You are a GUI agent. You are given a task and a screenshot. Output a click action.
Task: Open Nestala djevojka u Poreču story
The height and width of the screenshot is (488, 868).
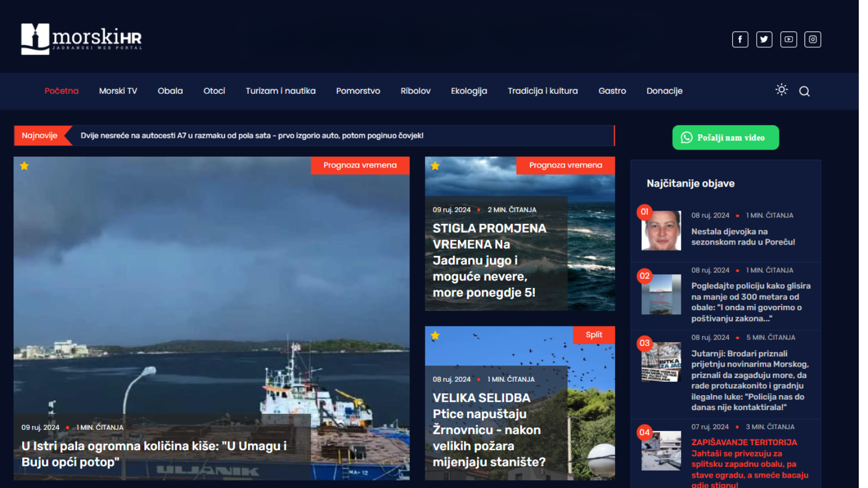point(743,237)
